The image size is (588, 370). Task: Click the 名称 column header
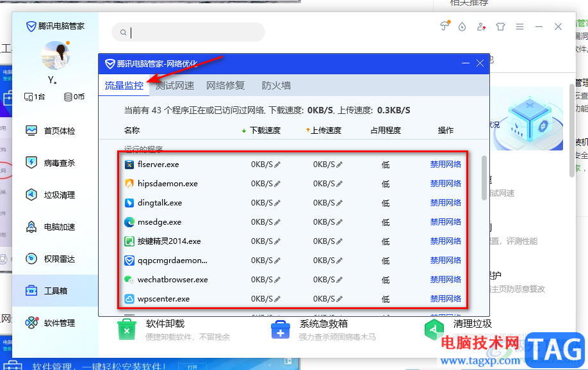tap(131, 131)
